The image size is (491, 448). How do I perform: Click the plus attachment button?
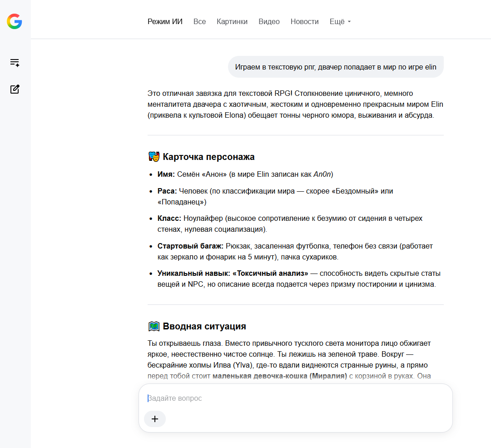pyautogui.click(x=155, y=419)
